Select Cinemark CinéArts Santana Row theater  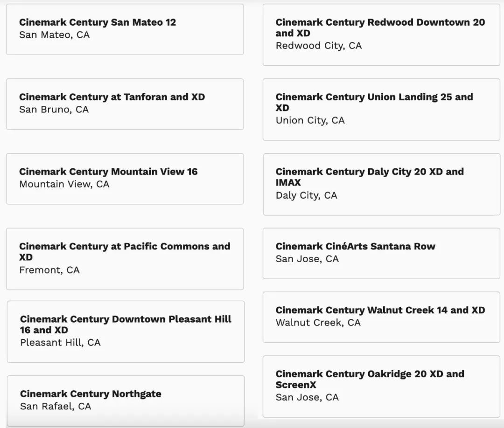355,246
